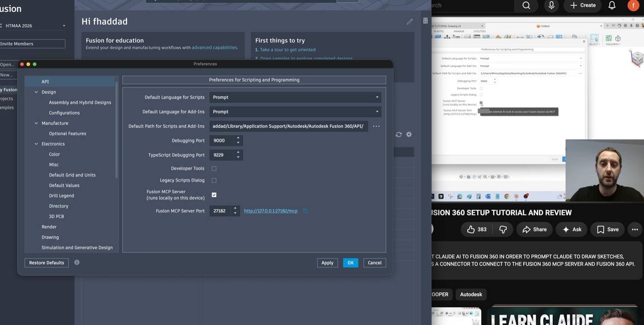Image resolution: width=644 pixels, height=325 pixels.
Task: Click the Default Path for Scripts field
Action: click(x=288, y=126)
